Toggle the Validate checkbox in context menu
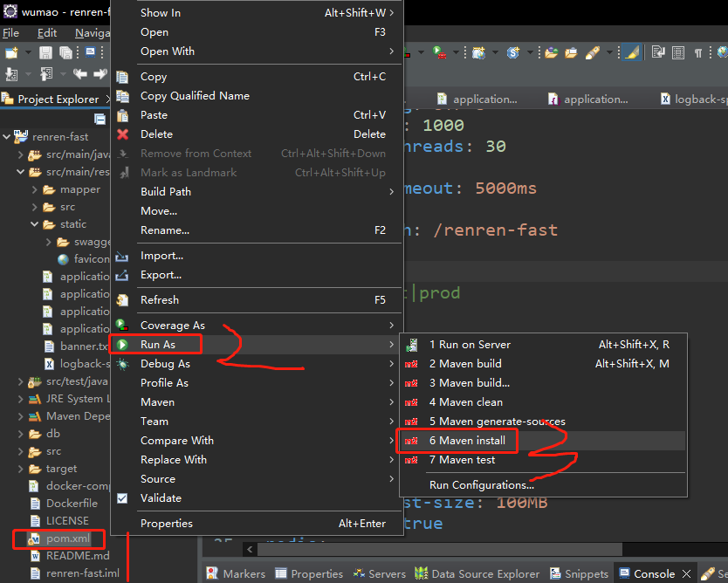The width and height of the screenshot is (728, 583). [122, 498]
